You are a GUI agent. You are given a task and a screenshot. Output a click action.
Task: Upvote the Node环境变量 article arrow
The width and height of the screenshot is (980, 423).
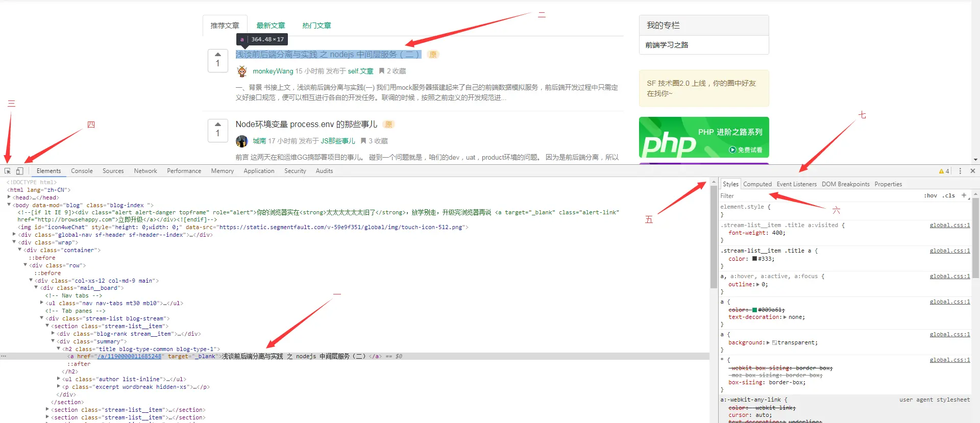pyautogui.click(x=218, y=124)
